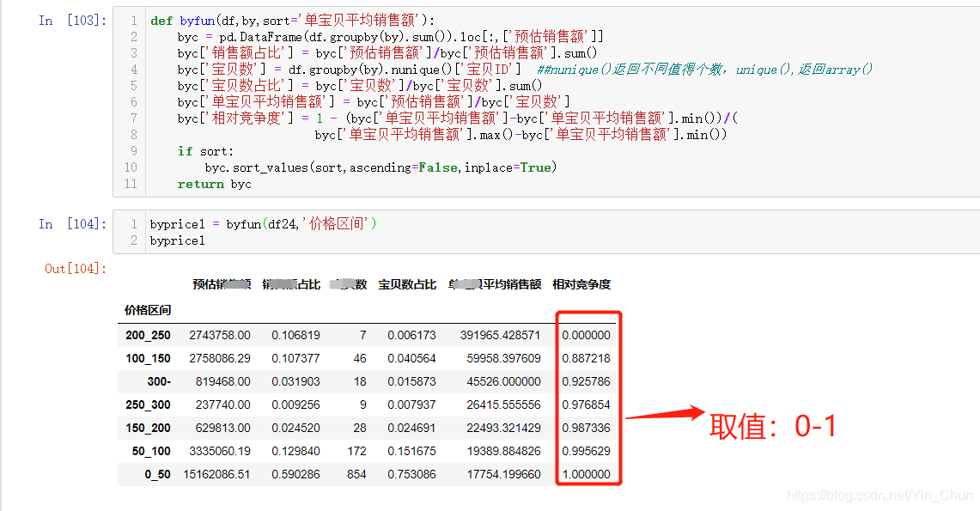Click the byc.sort_values code line
This screenshot has width=980, height=511.
[380, 167]
